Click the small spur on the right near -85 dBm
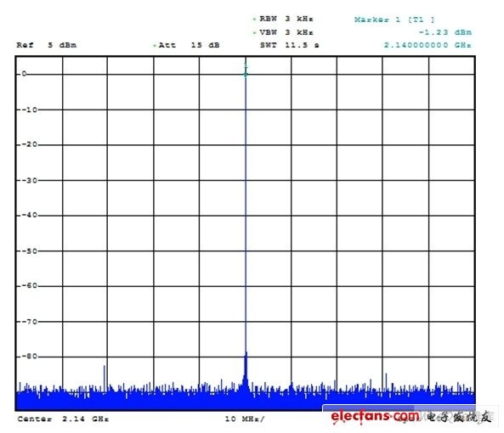The height and width of the screenshot is (433, 504). click(x=386, y=375)
